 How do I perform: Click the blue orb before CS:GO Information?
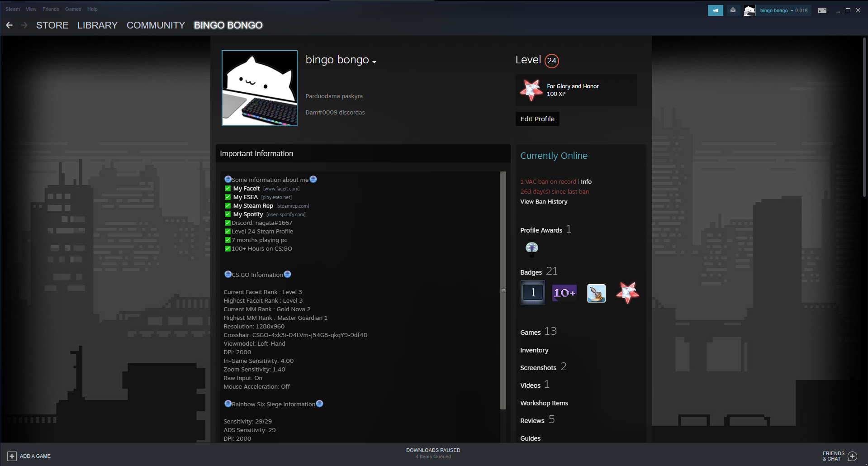click(x=228, y=274)
